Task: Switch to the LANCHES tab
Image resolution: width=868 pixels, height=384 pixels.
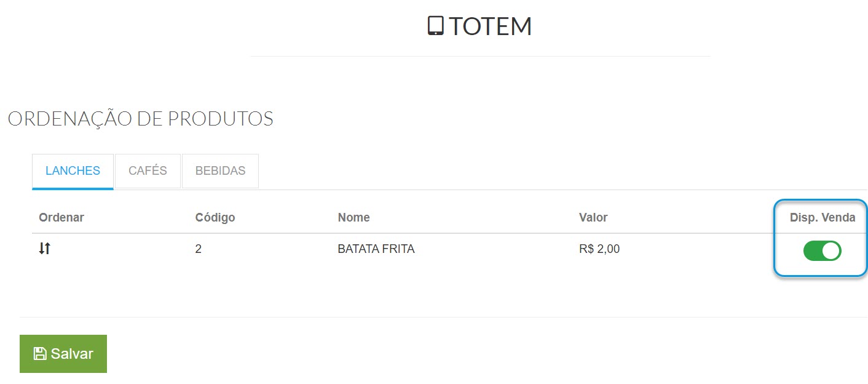Action: point(73,171)
